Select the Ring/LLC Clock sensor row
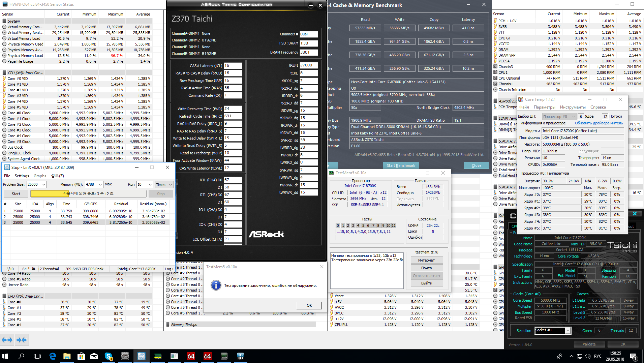This screenshot has height=363, width=644. (76, 153)
